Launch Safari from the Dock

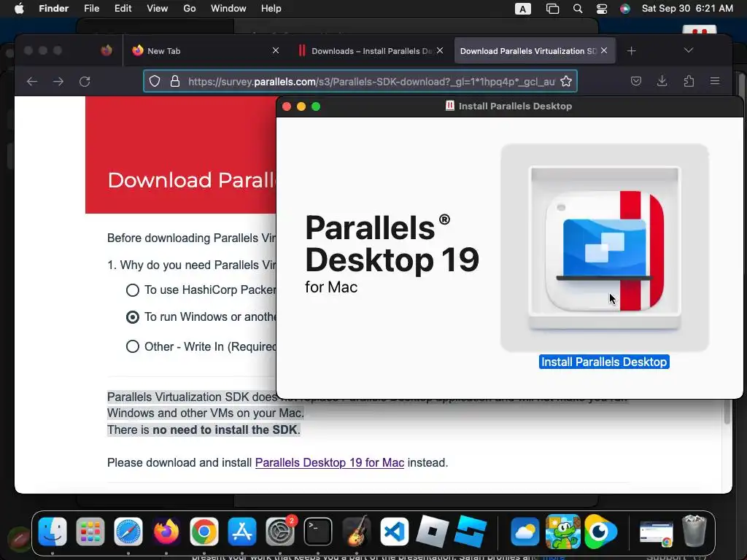click(x=128, y=531)
